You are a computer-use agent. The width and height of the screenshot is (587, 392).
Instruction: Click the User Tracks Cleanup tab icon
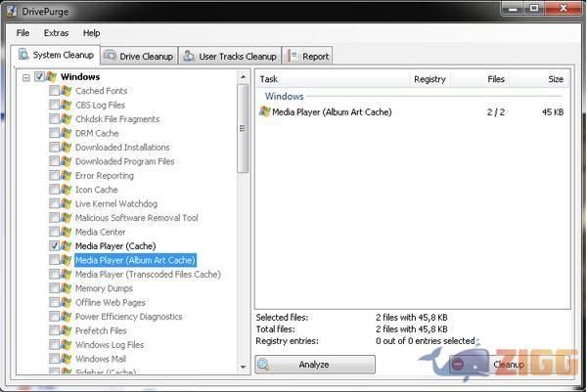189,56
